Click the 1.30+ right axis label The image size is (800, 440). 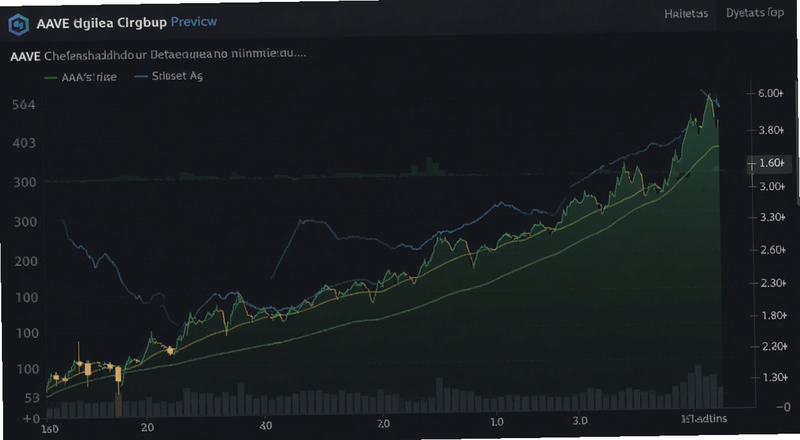pos(774,377)
